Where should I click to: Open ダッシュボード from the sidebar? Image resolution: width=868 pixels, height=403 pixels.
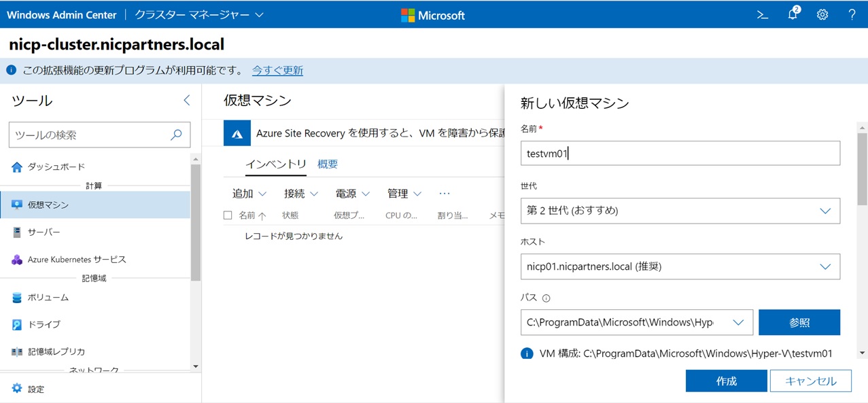(x=56, y=167)
